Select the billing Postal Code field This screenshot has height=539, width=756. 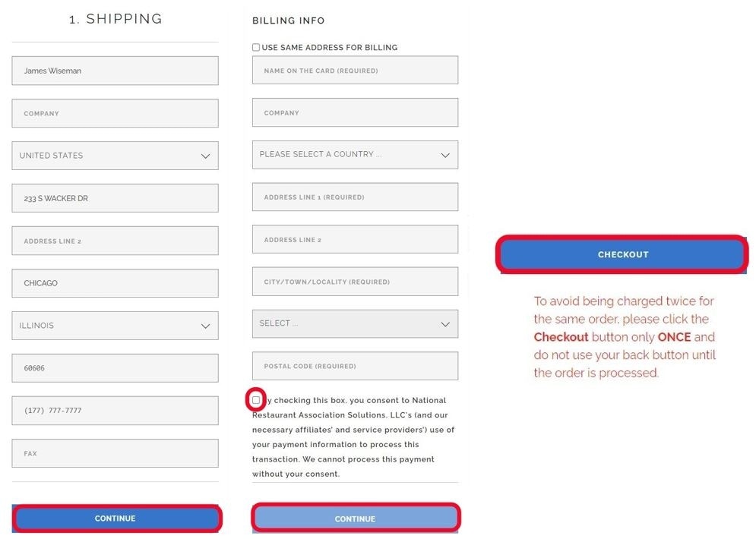[355, 366]
